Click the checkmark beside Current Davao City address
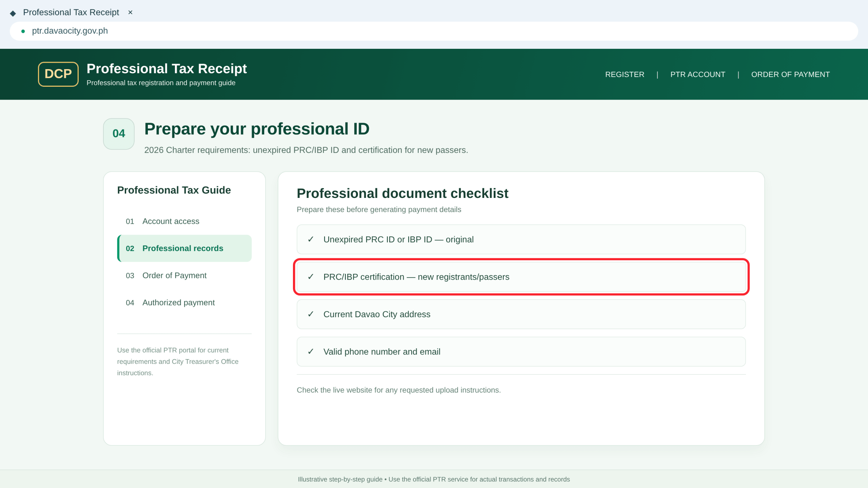This screenshot has height=488, width=868. (x=311, y=314)
